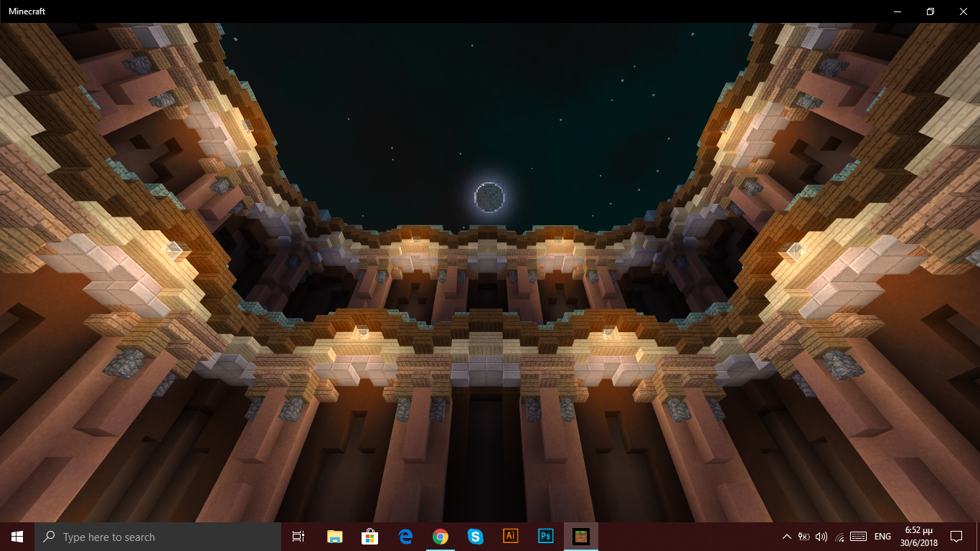980x551 pixels.
Task: Open the Action Center notifications
Action: click(x=956, y=537)
